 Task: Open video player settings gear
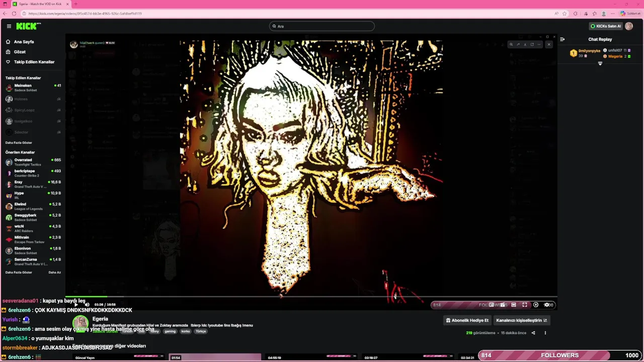(546, 305)
